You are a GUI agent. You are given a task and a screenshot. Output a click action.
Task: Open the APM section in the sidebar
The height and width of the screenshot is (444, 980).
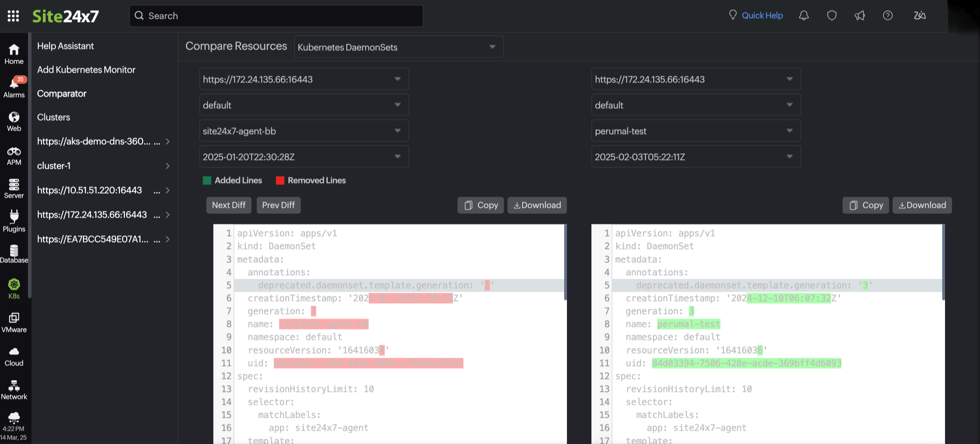(x=14, y=155)
